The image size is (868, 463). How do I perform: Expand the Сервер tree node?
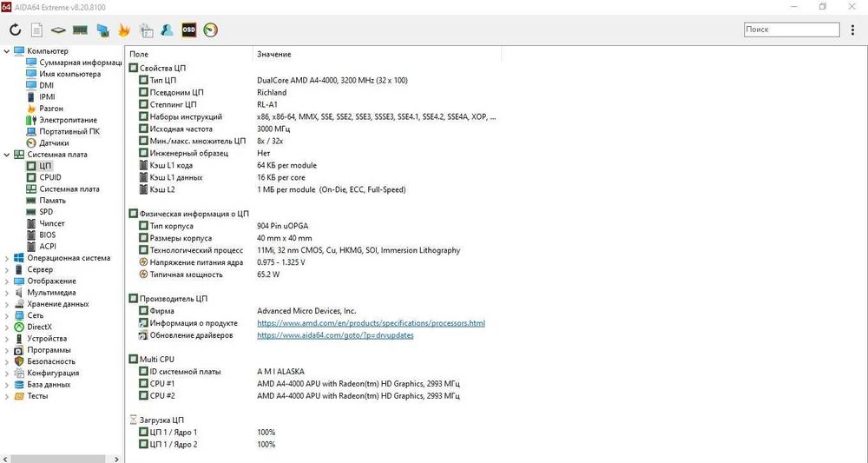[7, 269]
